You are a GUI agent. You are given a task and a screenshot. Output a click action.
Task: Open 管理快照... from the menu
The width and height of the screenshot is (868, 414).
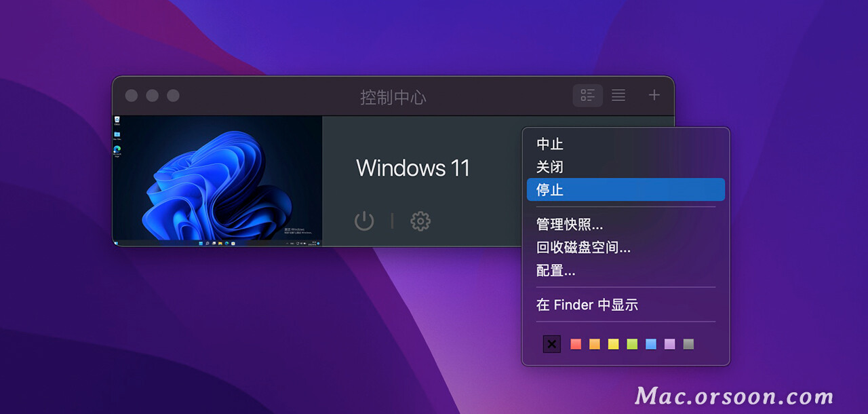(x=625, y=224)
